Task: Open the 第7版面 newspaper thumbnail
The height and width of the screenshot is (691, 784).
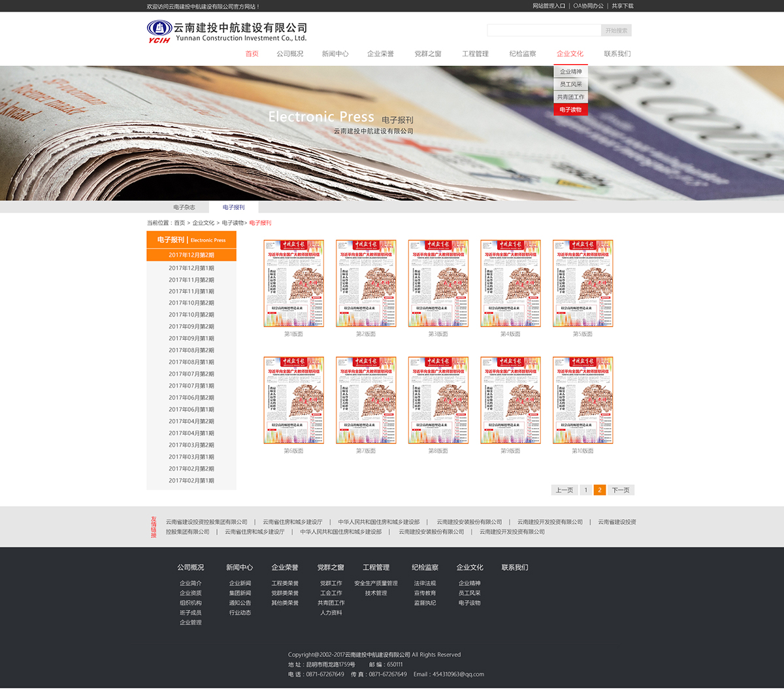Action: click(366, 399)
